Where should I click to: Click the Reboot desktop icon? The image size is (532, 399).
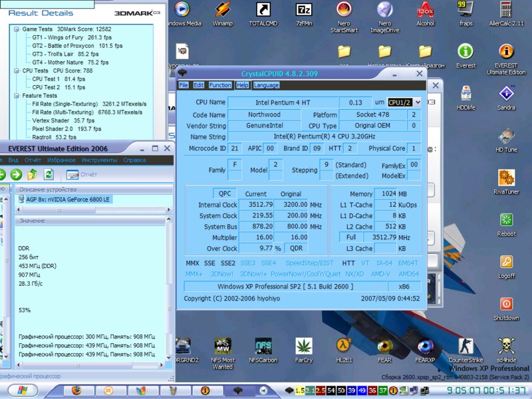coord(506,224)
